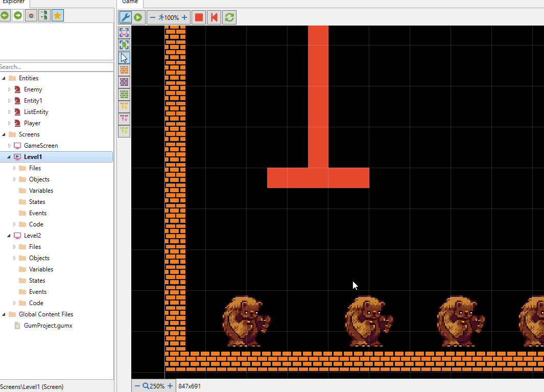Screen dimensions: 544x392
Task: Open the Explorer tab
Action: (x=14, y=2)
